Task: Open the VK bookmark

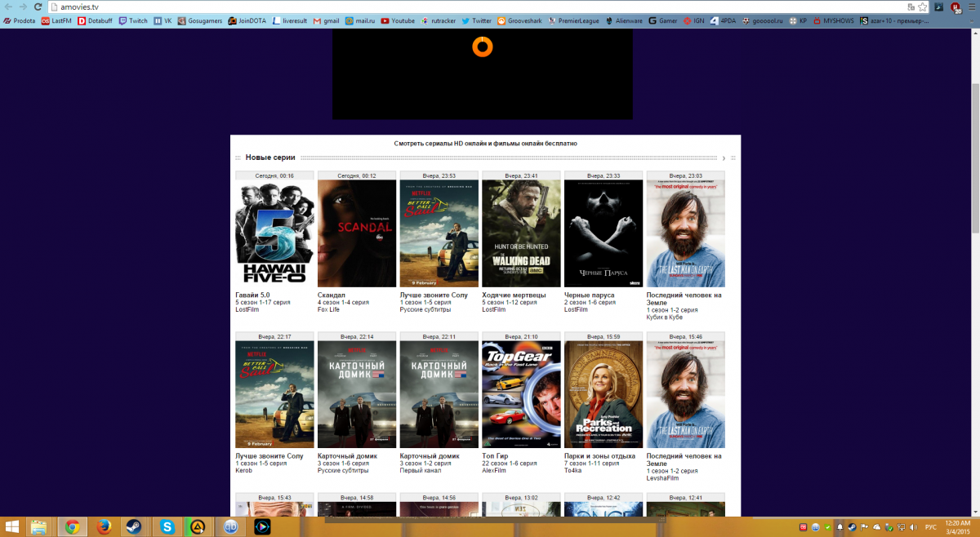Action: (x=163, y=20)
